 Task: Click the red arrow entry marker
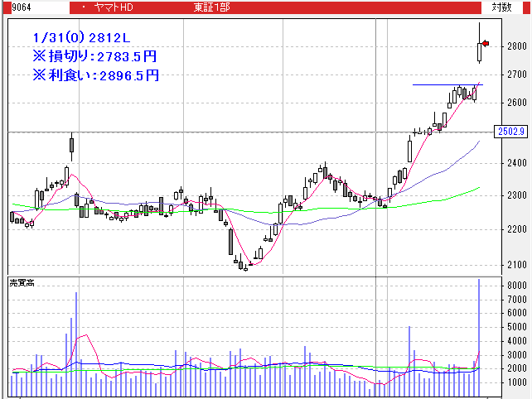point(486,43)
